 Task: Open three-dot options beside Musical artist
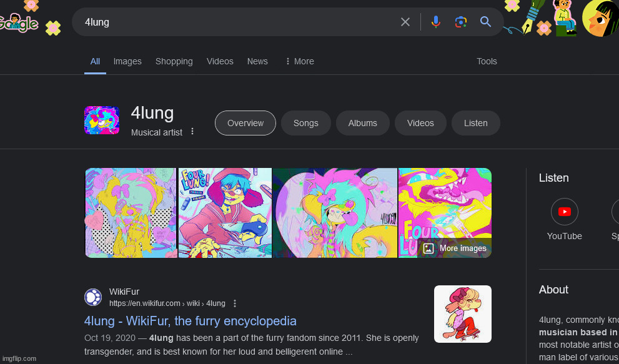[x=192, y=132]
